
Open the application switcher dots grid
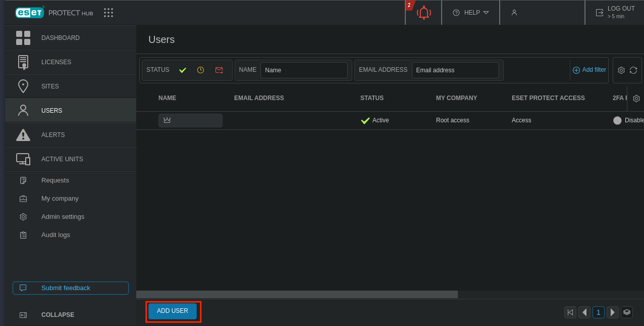tap(109, 13)
